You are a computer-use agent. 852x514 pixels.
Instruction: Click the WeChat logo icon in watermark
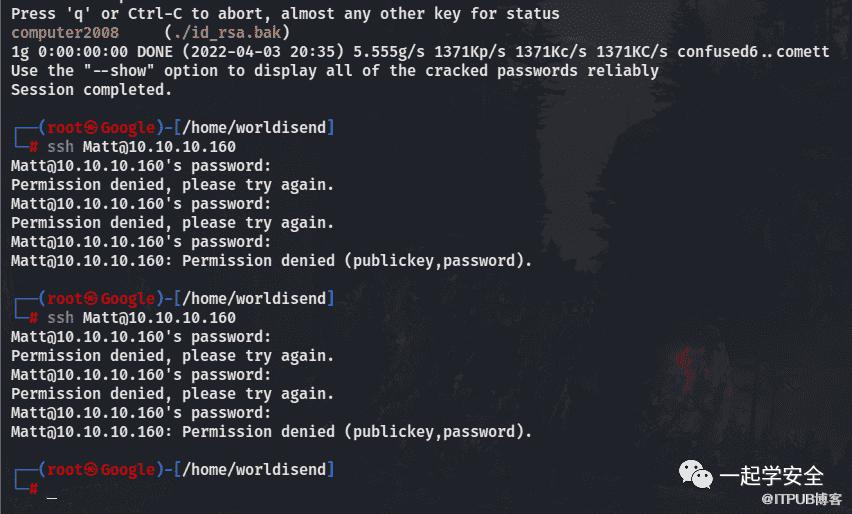(x=696, y=474)
